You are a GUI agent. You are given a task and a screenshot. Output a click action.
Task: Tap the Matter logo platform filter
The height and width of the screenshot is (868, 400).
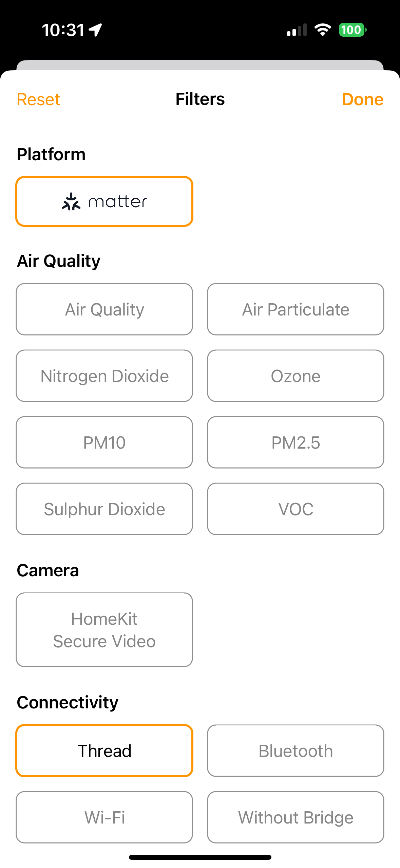coord(104,201)
